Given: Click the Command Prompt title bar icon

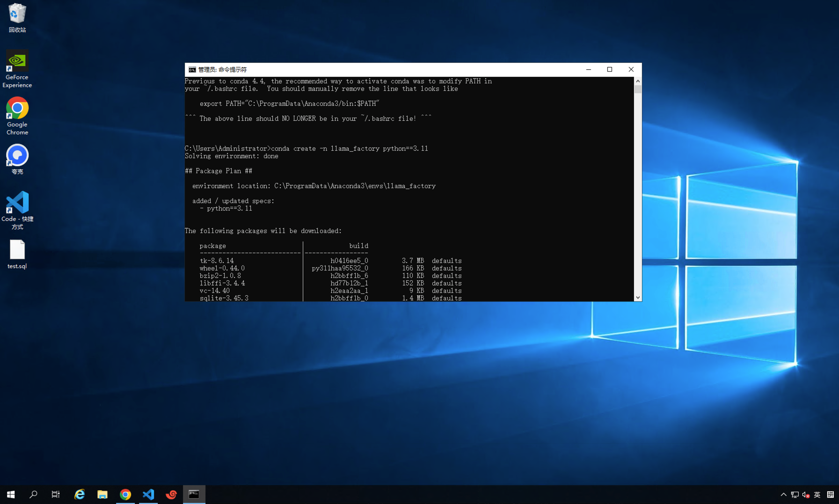Looking at the screenshot, I should [x=192, y=70].
